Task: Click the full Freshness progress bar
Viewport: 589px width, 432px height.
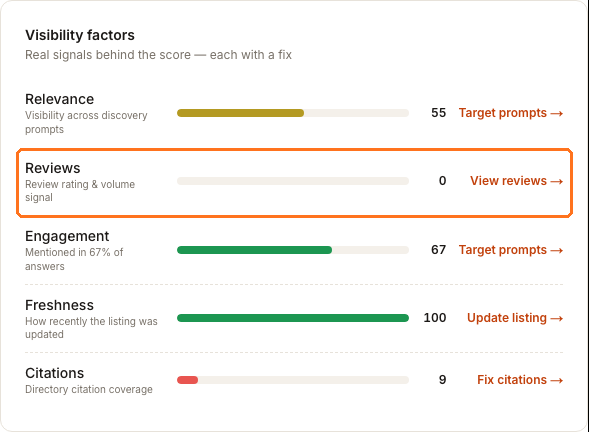Action: point(293,318)
